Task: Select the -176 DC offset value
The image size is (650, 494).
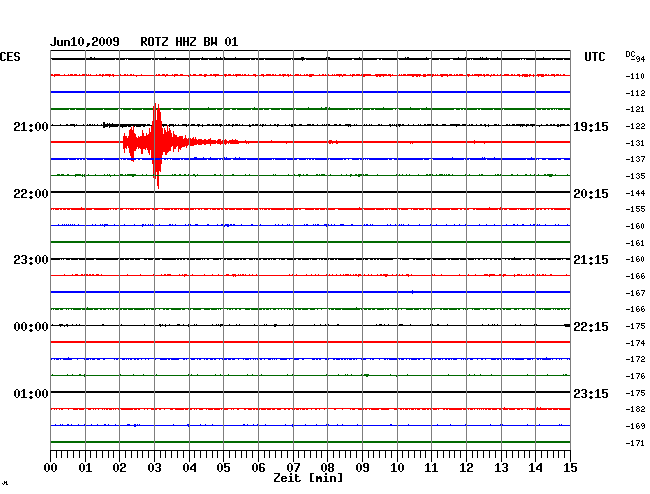Action: point(635,376)
